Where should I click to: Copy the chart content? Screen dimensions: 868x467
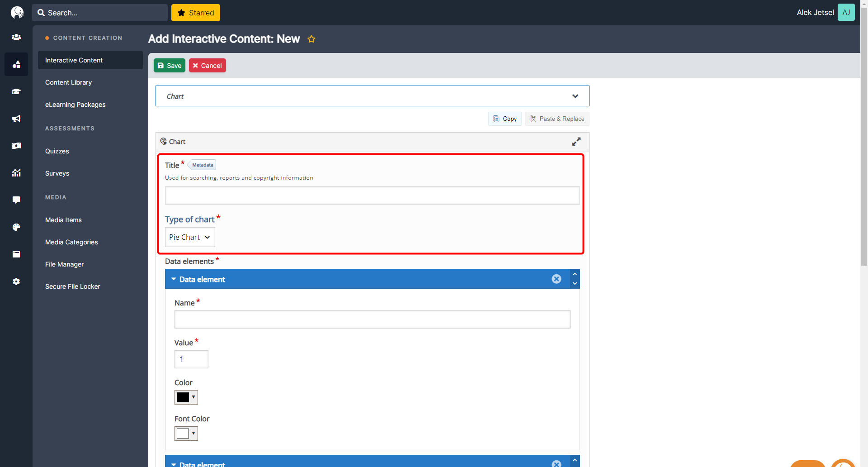[x=505, y=119]
